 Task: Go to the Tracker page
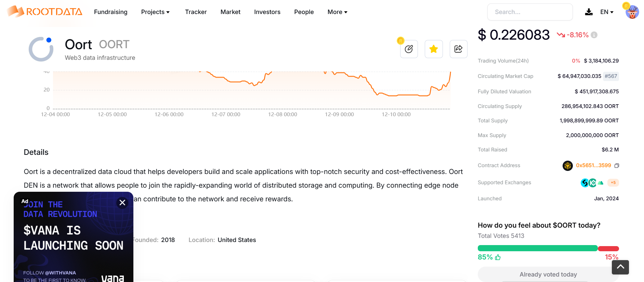[x=196, y=12]
